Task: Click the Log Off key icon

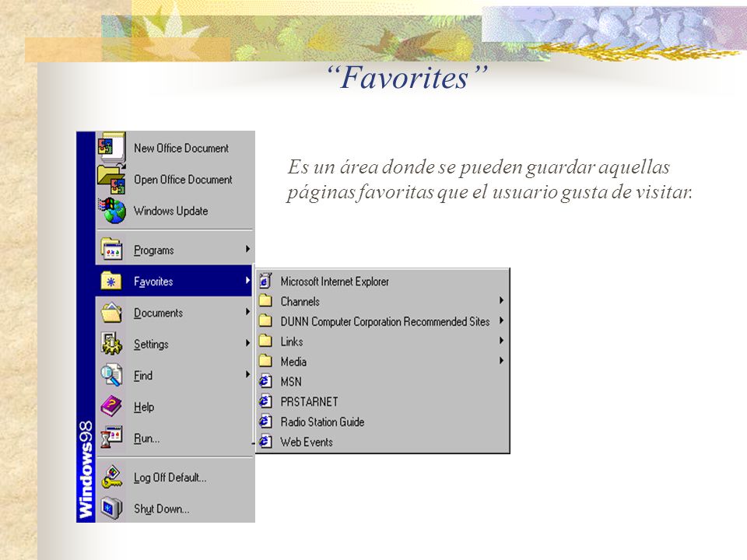Action: point(112,477)
